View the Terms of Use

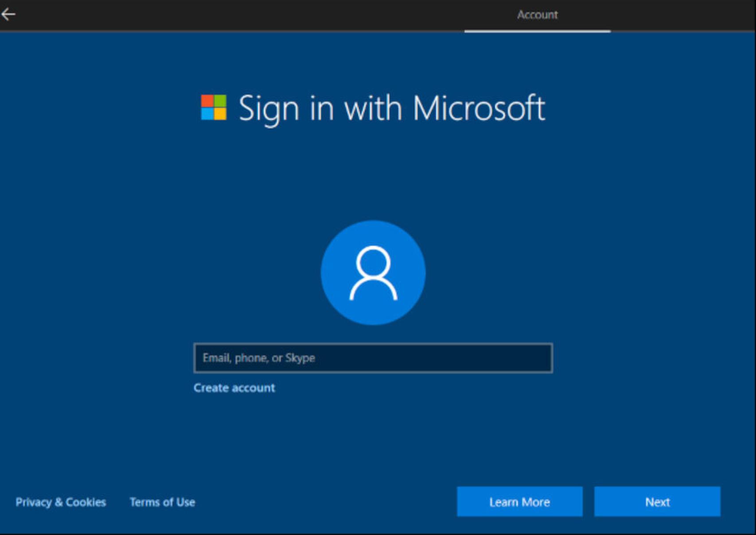162,502
